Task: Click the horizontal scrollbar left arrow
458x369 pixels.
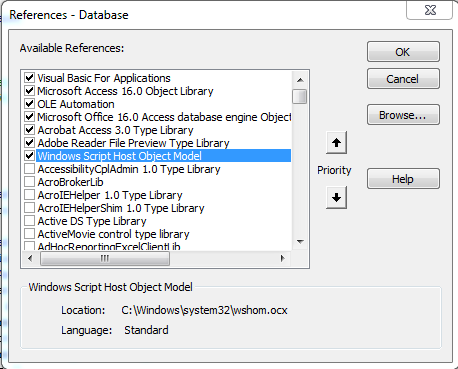Action: [x=30, y=258]
